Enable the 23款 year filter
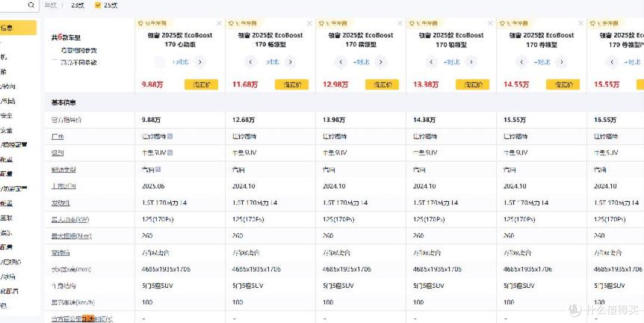 77,5
